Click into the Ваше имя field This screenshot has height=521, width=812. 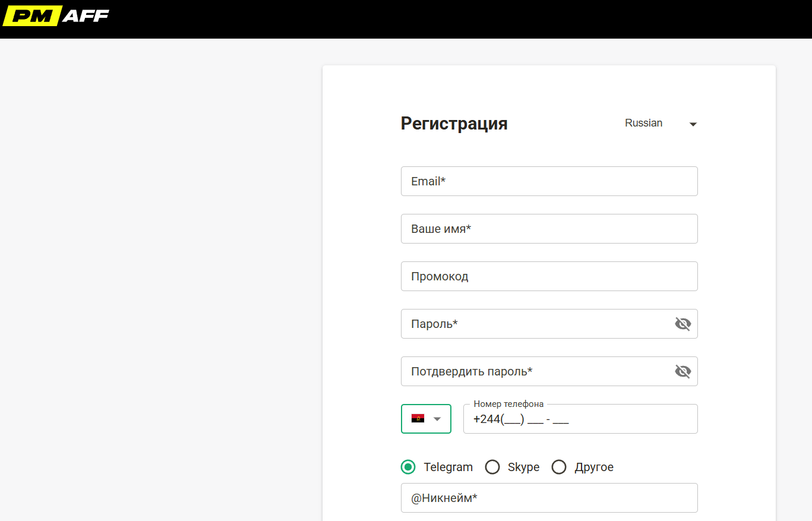click(x=549, y=229)
